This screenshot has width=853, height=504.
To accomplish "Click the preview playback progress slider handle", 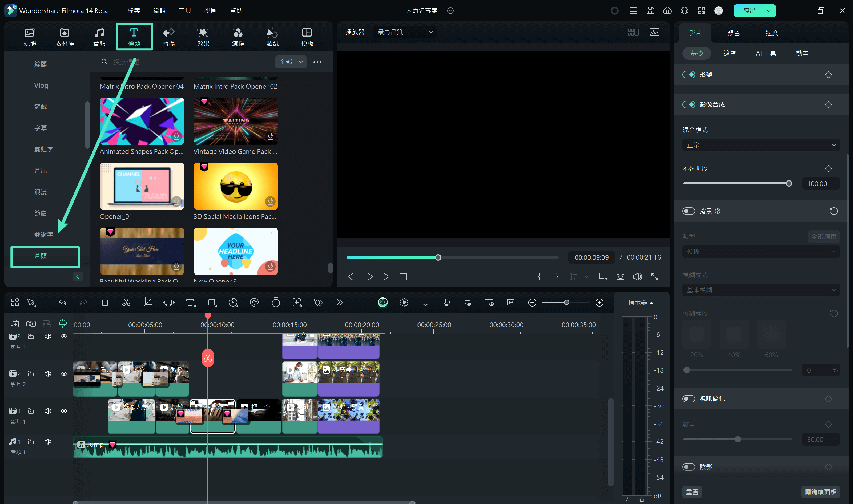I will [x=438, y=257].
